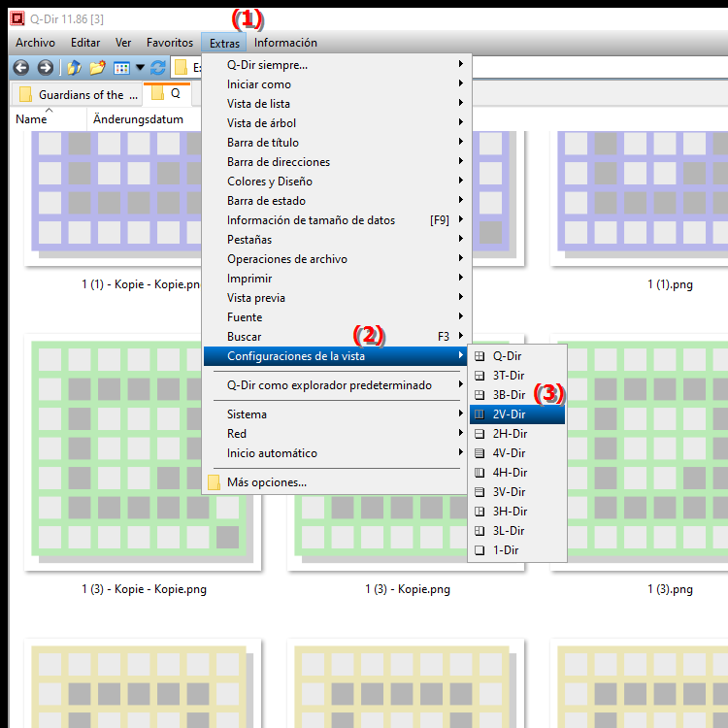Expand the Barra de título submenu
The width and height of the screenshot is (728, 728).
pyautogui.click(x=335, y=143)
